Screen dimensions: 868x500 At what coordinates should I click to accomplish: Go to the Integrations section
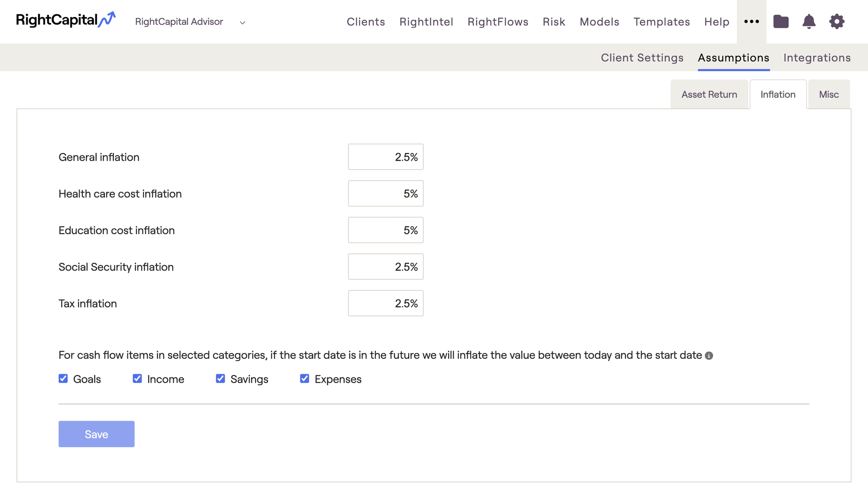pos(817,58)
